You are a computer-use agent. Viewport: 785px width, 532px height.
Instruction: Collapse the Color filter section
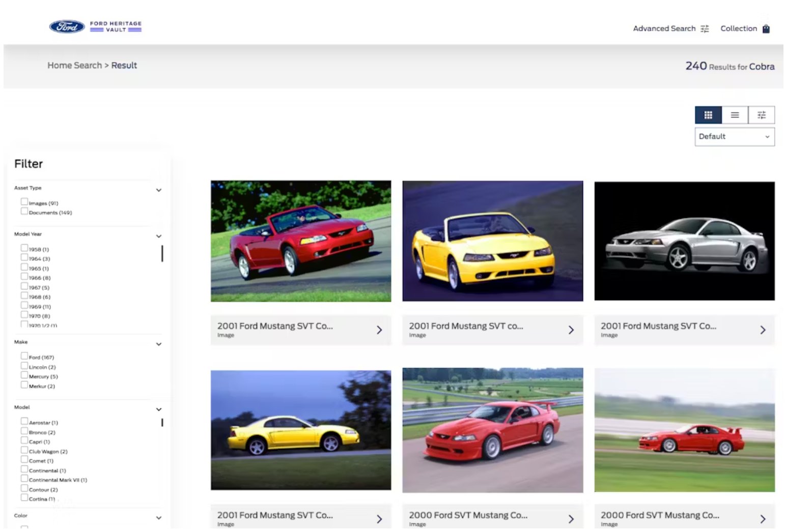[x=159, y=518]
